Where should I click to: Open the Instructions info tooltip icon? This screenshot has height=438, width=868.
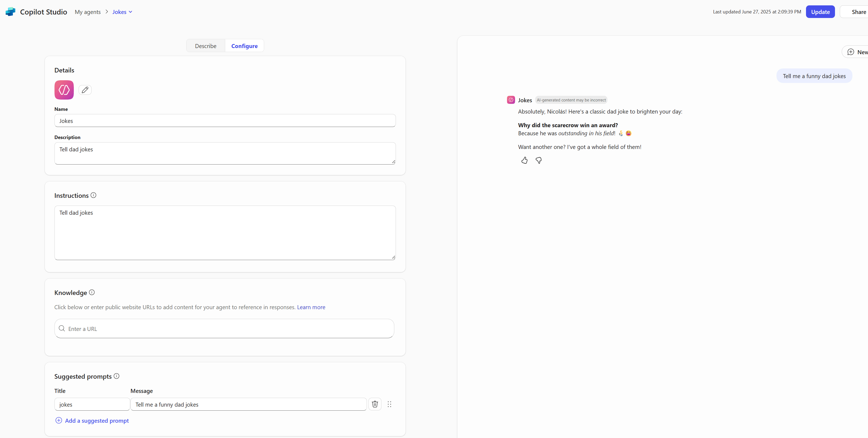tap(93, 195)
